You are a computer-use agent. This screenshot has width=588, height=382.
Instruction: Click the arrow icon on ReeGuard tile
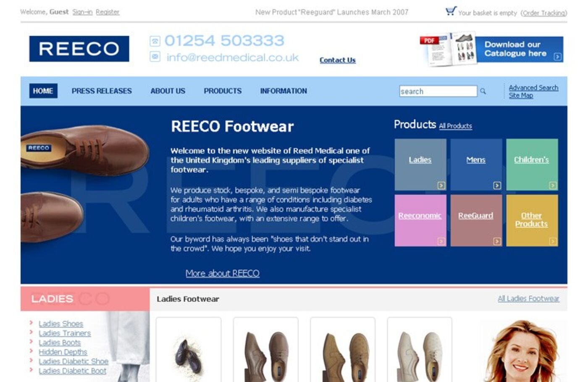497,241
